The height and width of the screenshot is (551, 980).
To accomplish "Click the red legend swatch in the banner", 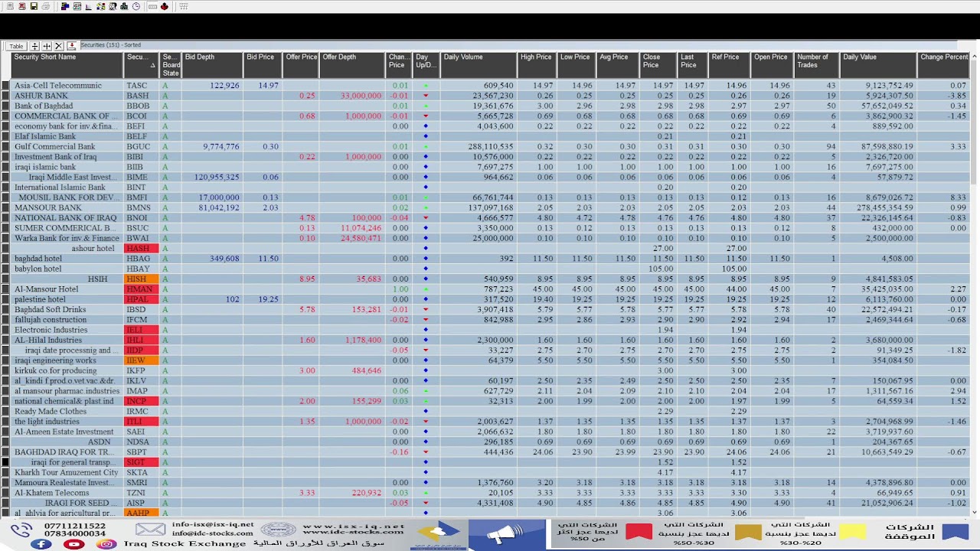I will tap(639, 532).
